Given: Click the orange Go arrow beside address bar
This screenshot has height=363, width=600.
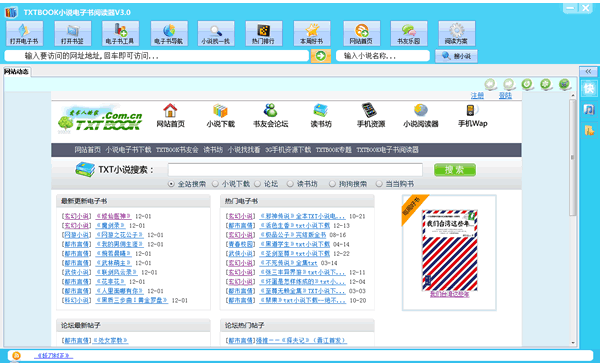Looking at the screenshot, I should 321,56.
